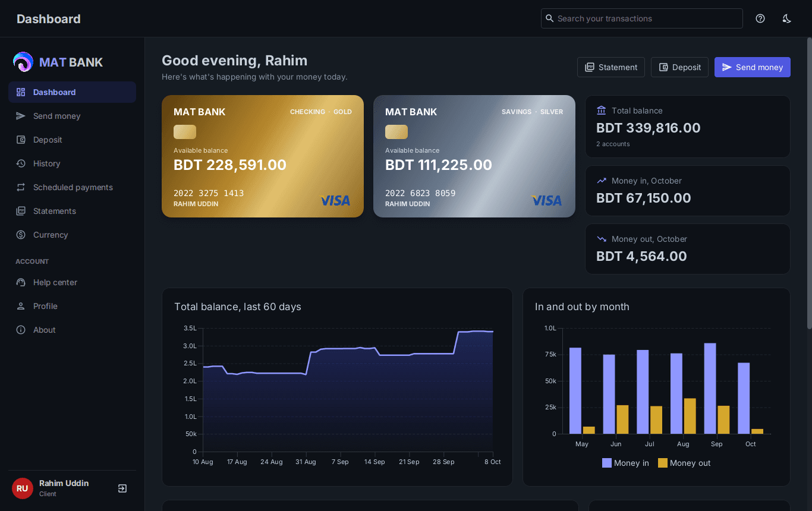Open the About page
Viewport: 812px width, 511px height.
pos(72,330)
